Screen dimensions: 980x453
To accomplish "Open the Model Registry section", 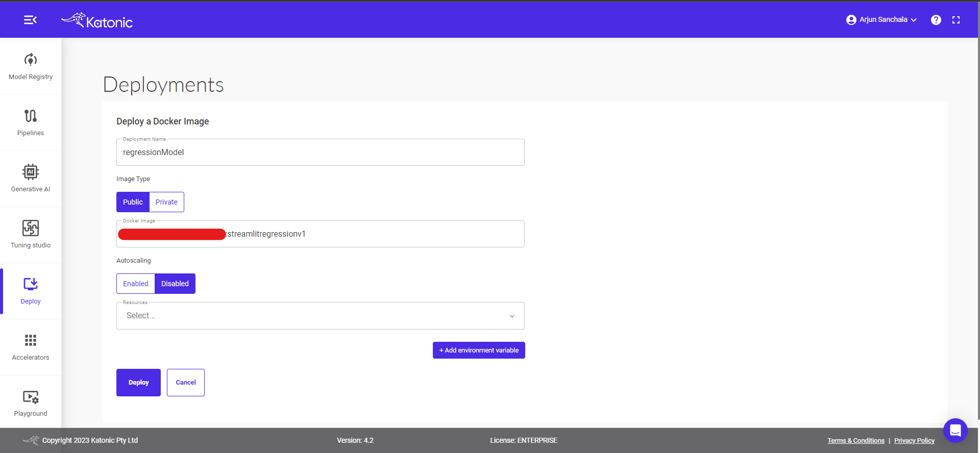I will [31, 66].
